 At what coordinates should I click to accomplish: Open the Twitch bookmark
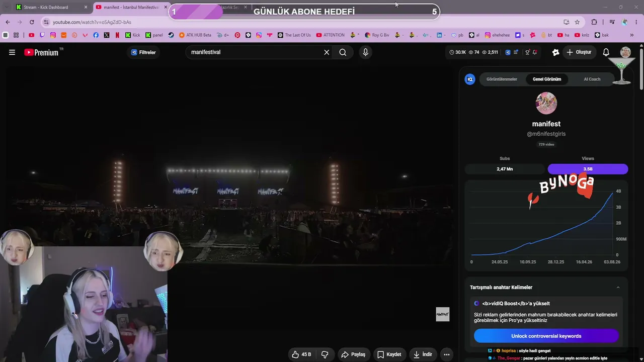42,35
